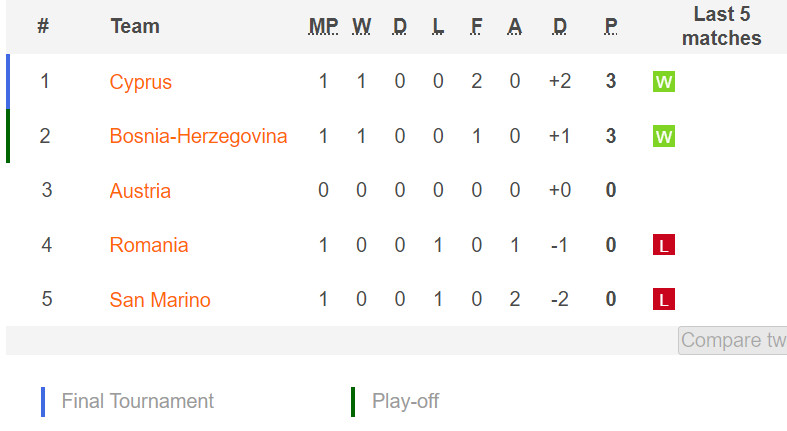Click Romania red L result badge

click(x=664, y=245)
